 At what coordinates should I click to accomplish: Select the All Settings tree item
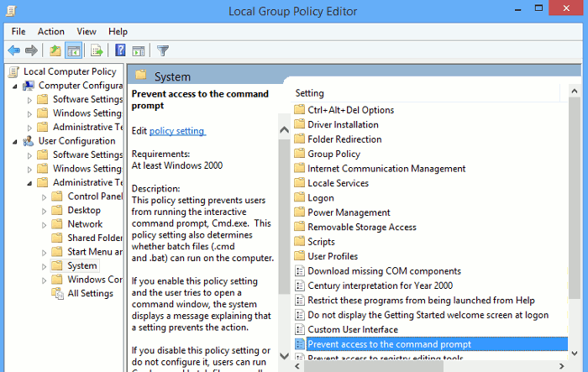click(90, 293)
